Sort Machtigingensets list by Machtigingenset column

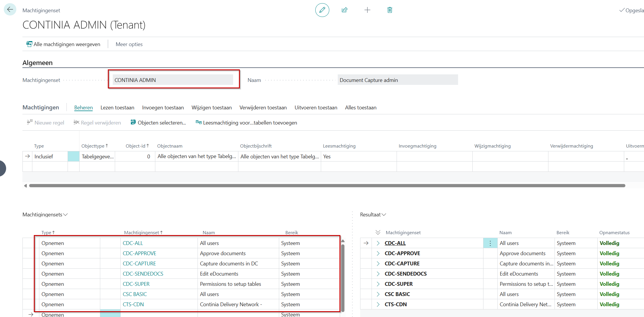[x=143, y=232]
